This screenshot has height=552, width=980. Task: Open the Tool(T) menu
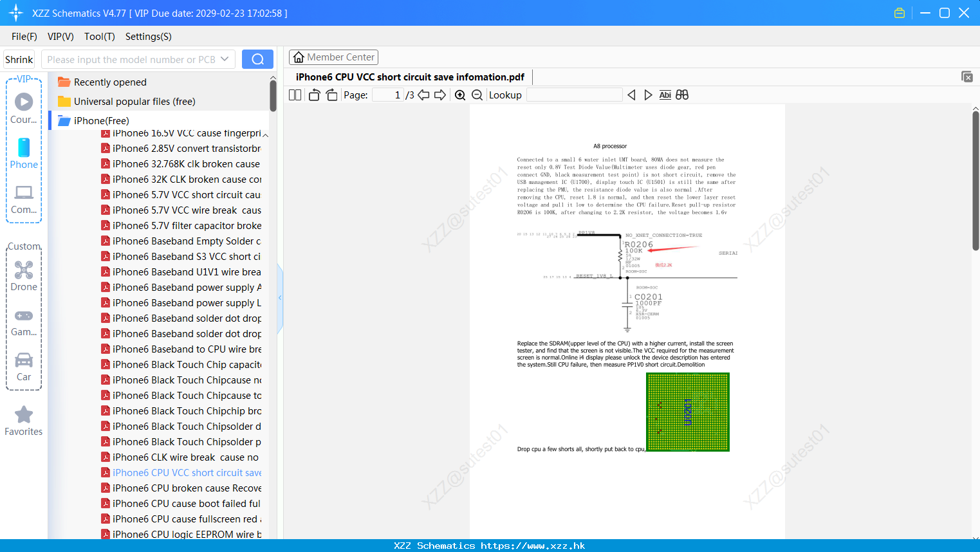[x=100, y=37]
